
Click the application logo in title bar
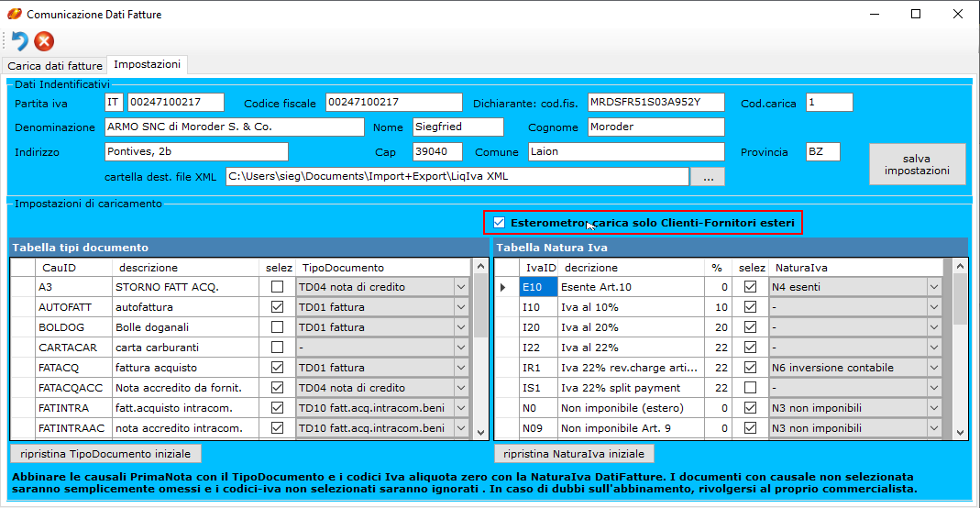click(14, 15)
